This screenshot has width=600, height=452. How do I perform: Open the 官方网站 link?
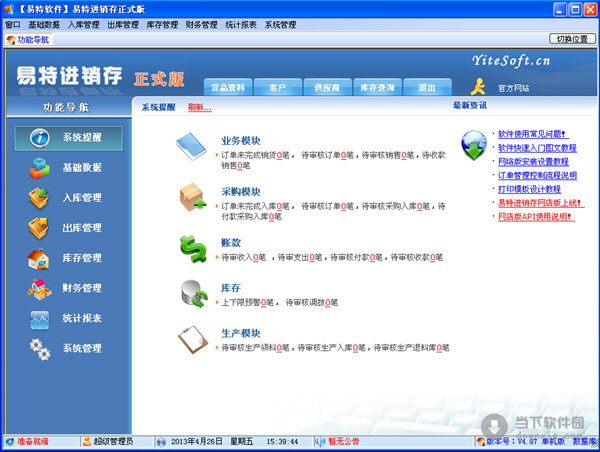514,88
